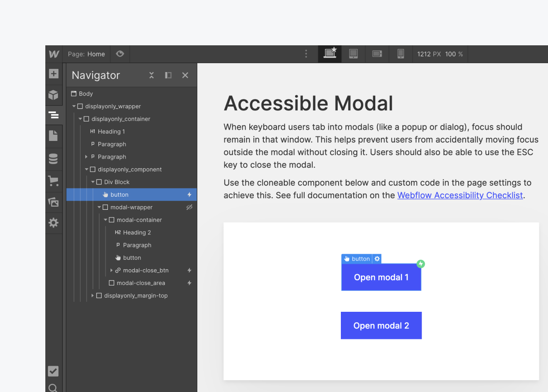
Task: Click the Page: Home selector
Action: click(x=87, y=54)
